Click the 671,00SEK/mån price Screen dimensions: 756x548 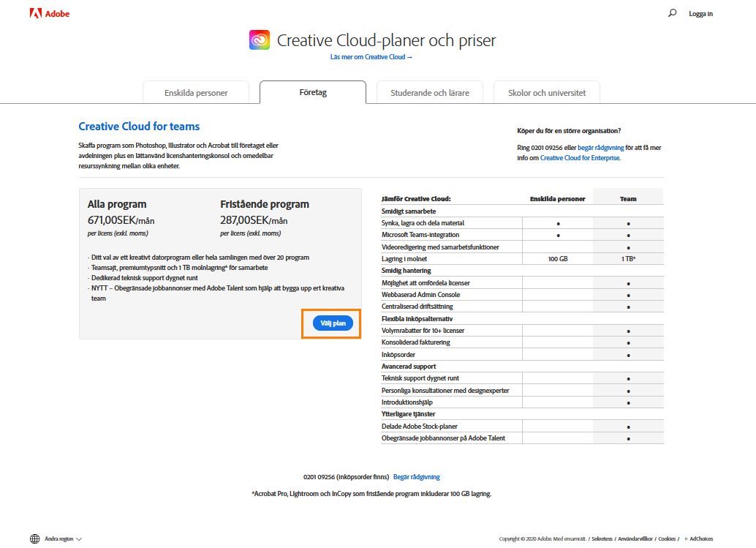coord(121,220)
